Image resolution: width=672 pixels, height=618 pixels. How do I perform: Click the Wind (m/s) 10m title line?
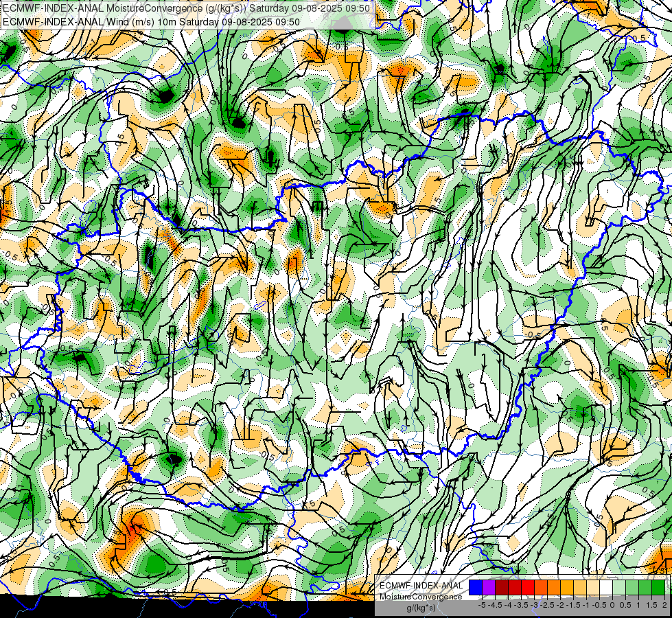click(151, 22)
